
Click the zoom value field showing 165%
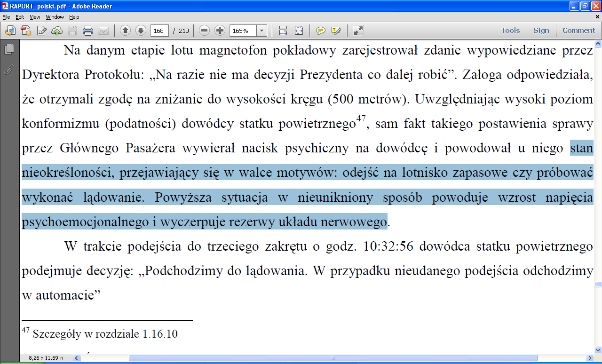243,31
